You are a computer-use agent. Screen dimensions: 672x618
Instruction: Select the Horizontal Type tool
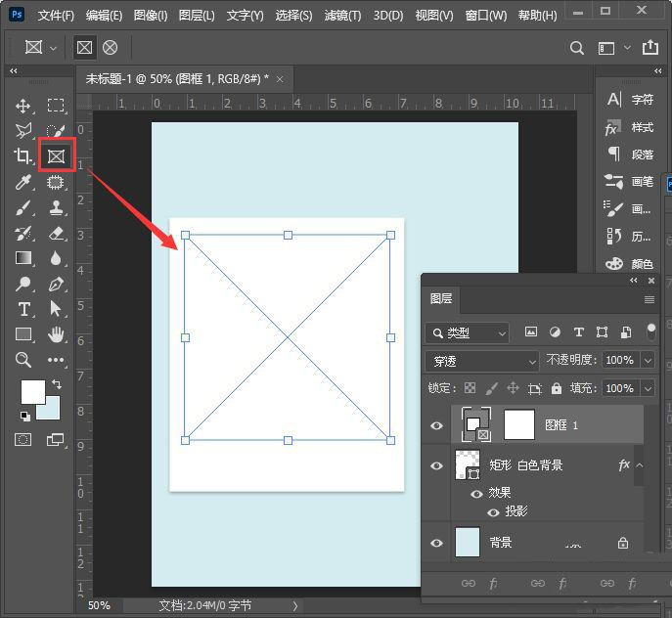pos(23,309)
